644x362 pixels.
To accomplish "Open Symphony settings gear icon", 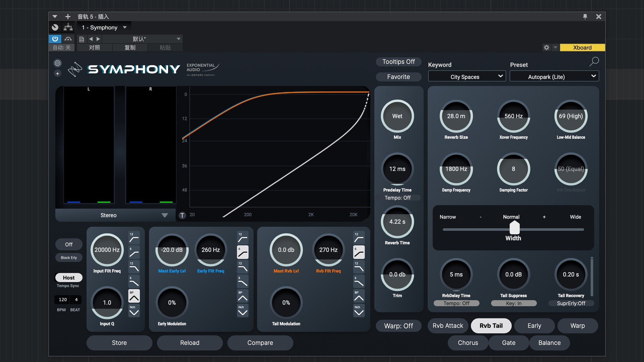I will coord(58,63).
